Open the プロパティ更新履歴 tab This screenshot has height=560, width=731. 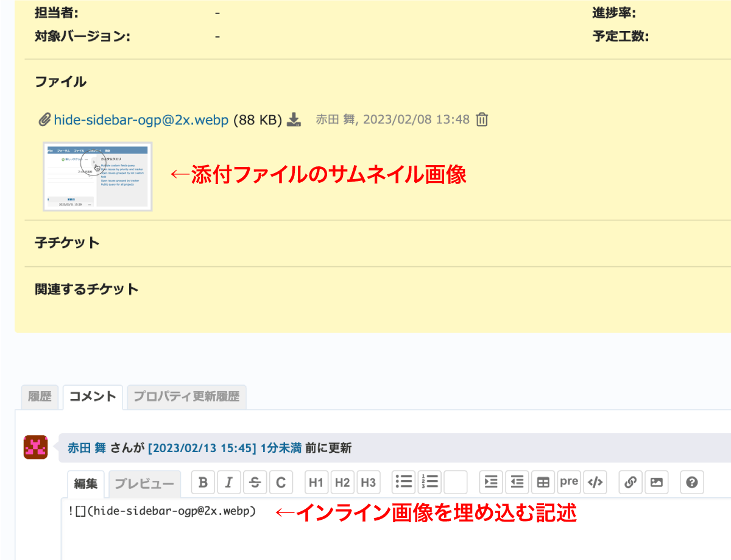(186, 397)
